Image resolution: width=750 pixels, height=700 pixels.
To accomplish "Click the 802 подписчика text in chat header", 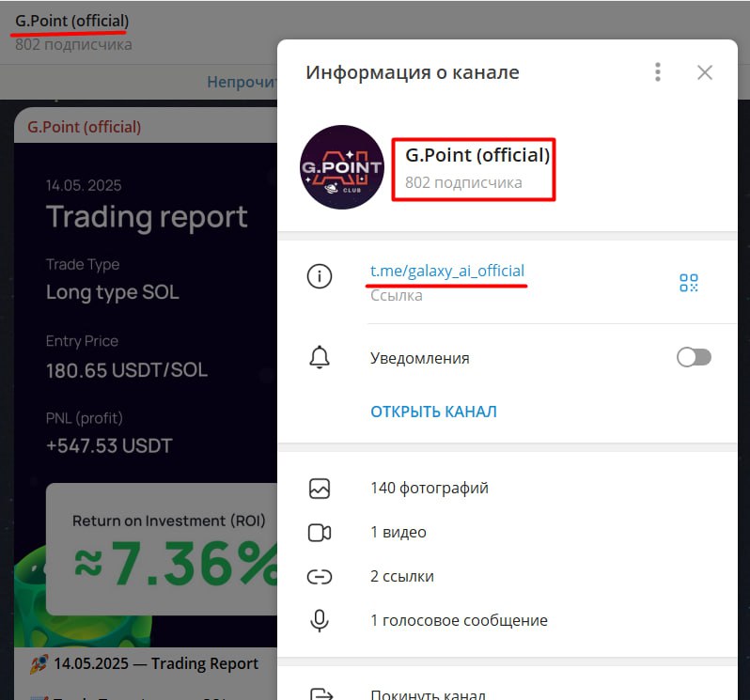I will pos(73,44).
